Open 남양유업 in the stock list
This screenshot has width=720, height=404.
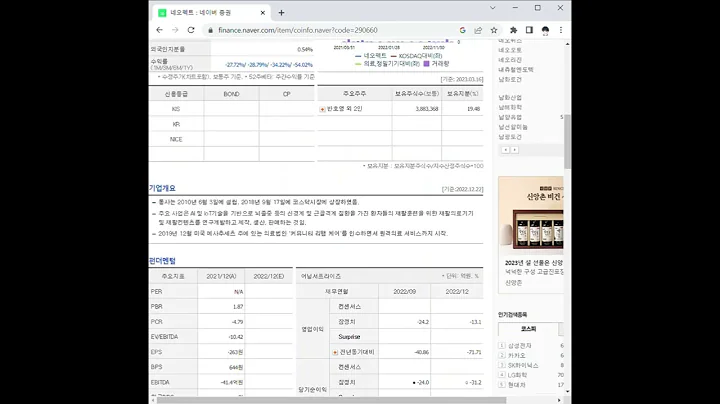point(510,118)
